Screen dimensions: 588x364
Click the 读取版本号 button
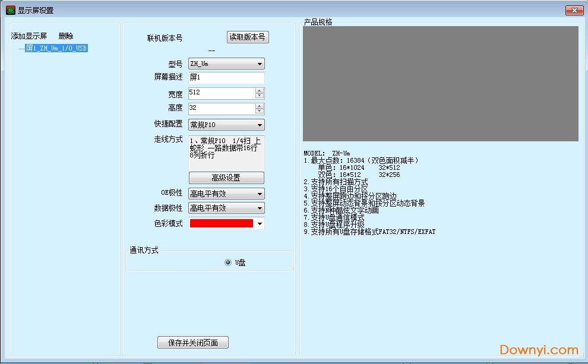click(248, 37)
